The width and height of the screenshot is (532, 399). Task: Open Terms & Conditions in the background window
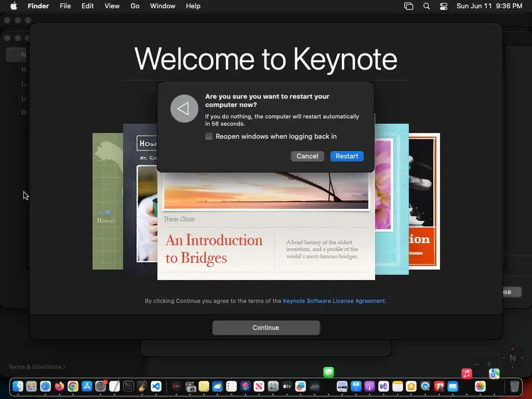click(37, 367)
